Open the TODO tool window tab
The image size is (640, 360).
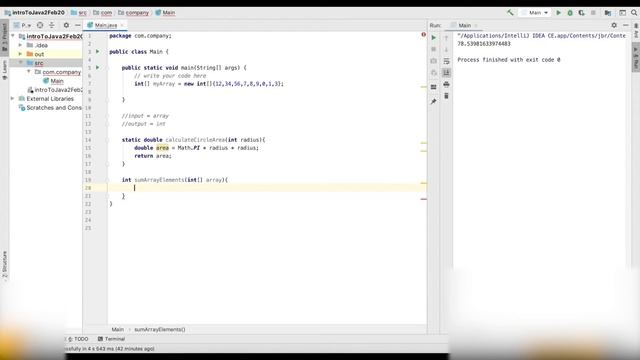click(x=78, y=339)
